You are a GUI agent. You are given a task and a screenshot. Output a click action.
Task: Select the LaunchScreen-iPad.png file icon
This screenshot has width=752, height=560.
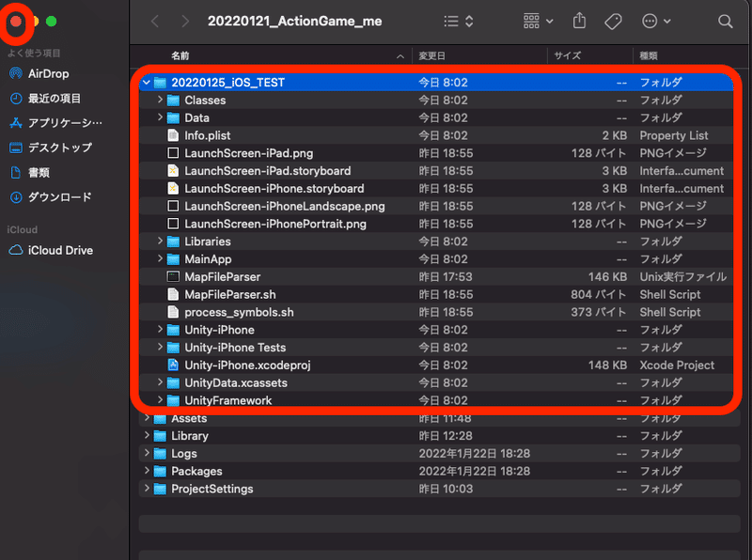(173, 153)
